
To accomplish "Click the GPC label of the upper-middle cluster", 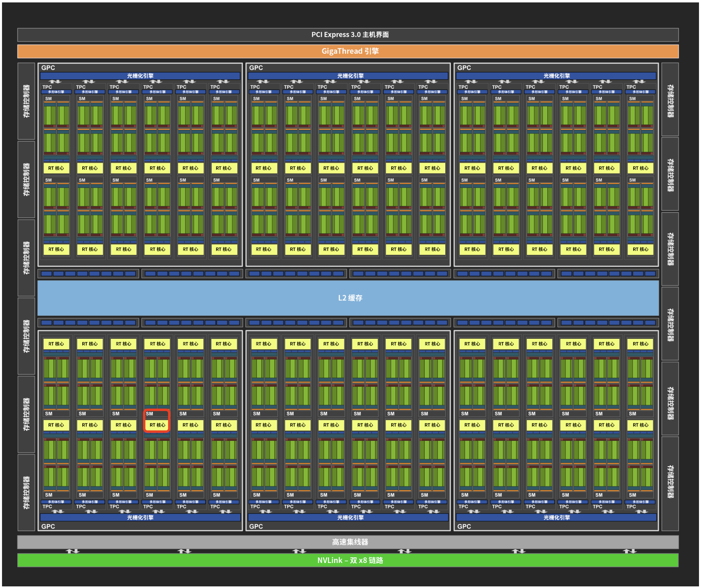I will point(256,68).
